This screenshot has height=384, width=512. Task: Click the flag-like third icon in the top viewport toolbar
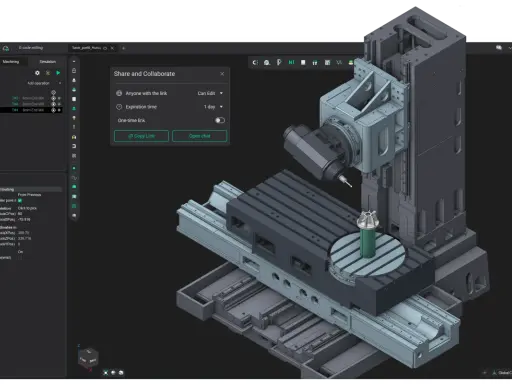pos(279,62)
